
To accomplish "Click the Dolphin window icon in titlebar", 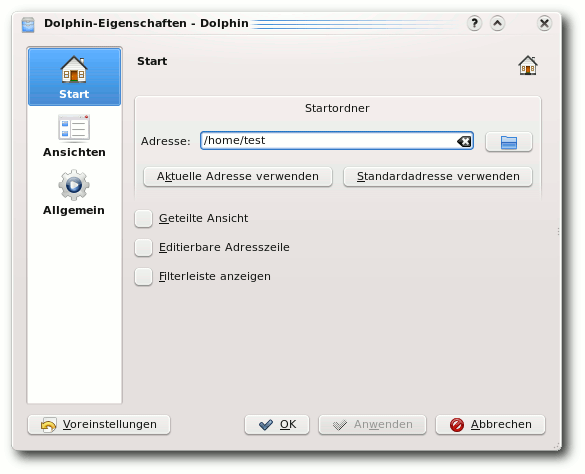I will [x=28, y=25].
